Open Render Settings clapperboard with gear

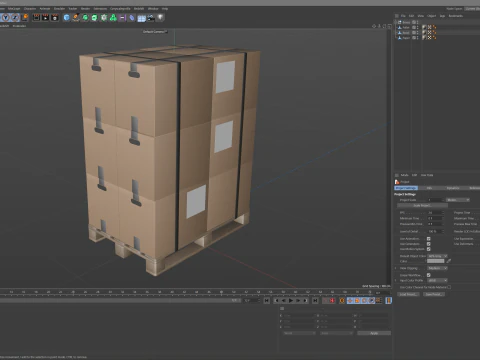pyautogui.click(x=55, y=17)
